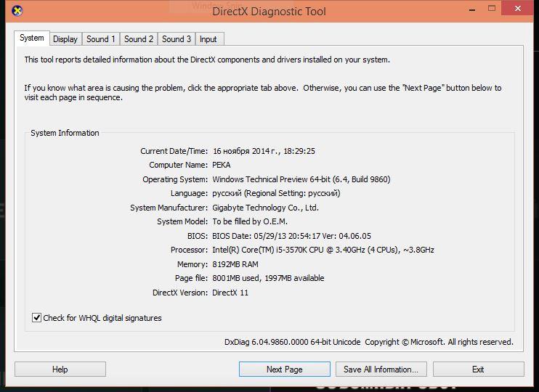Maximize the DirectX Diagnostic Tool window
The width and height of the screenshot is (539, 392).
click(x=492, y=8)
